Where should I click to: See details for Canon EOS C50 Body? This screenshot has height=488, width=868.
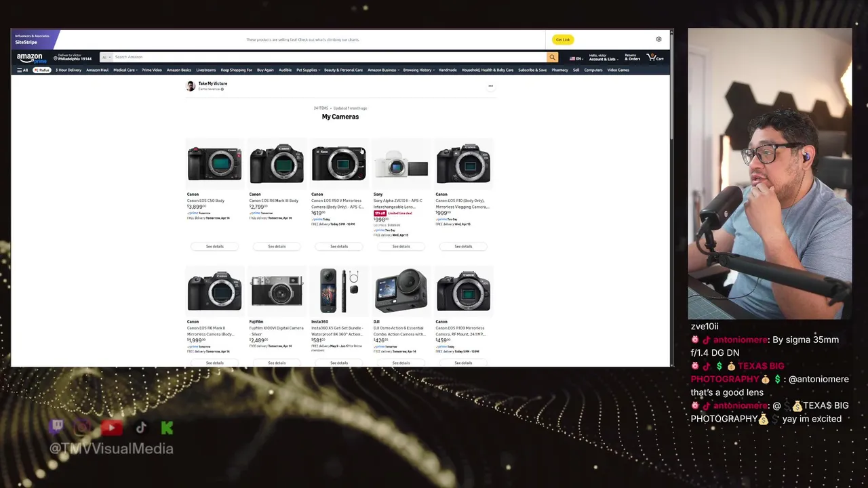(x=214, y=246)
